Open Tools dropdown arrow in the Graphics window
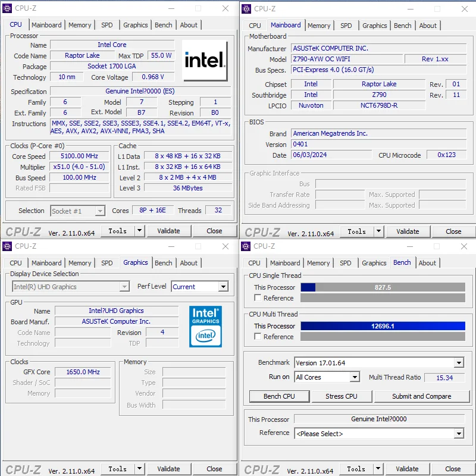This screenshot has height=476, width=476. click(x=140, y=469)
